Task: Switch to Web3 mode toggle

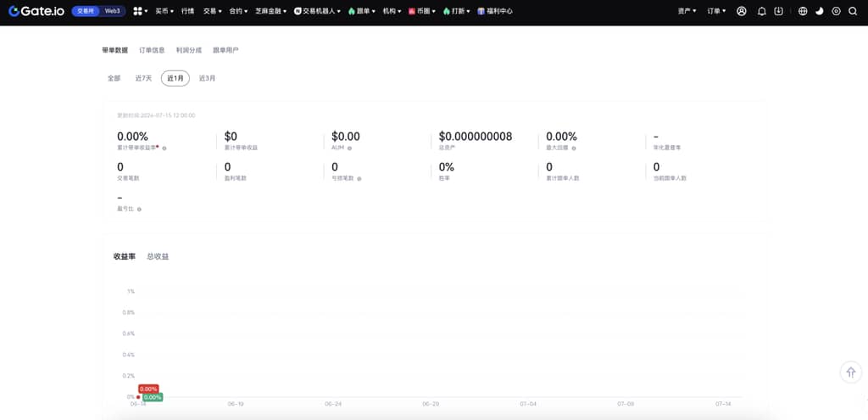Action: point(112,11)
